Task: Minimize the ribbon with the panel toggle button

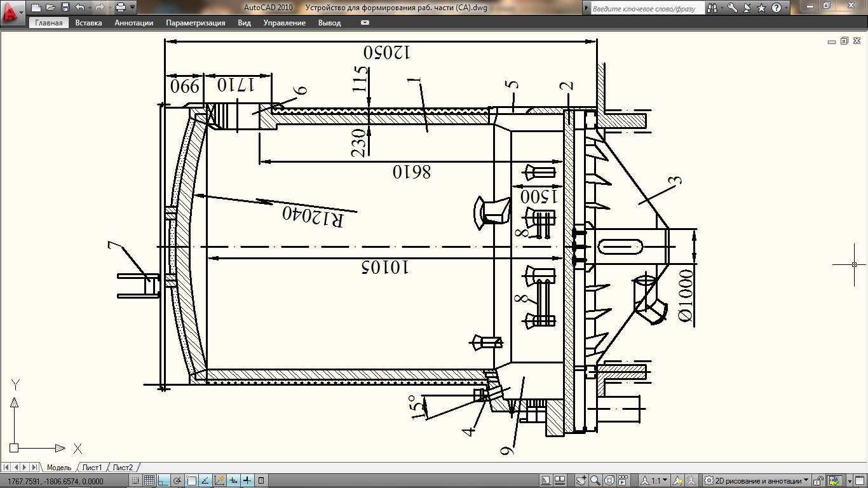Action: 364,23
